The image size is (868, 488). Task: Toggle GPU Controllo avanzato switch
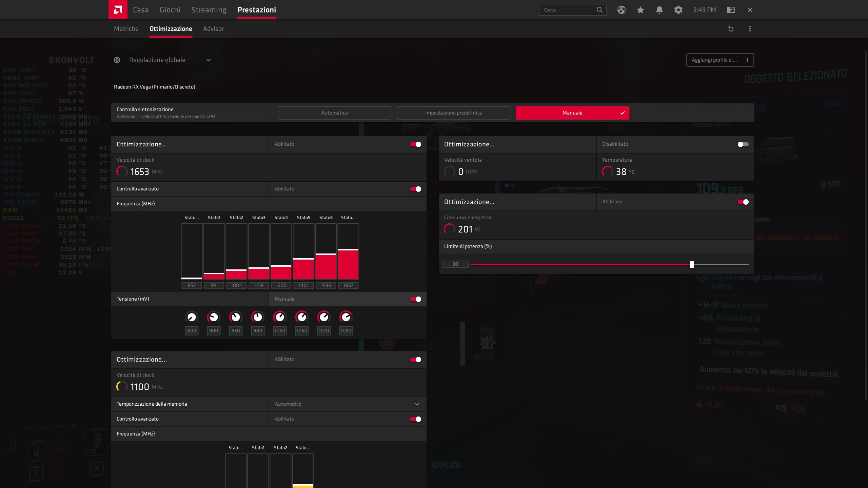(416, 189)
